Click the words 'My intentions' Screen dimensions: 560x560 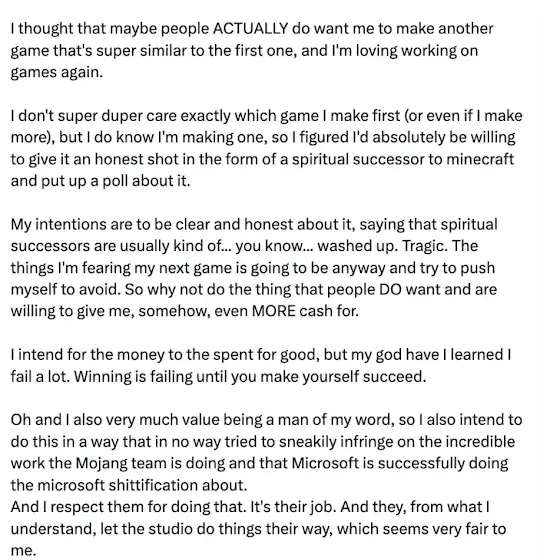pos(59,225)
